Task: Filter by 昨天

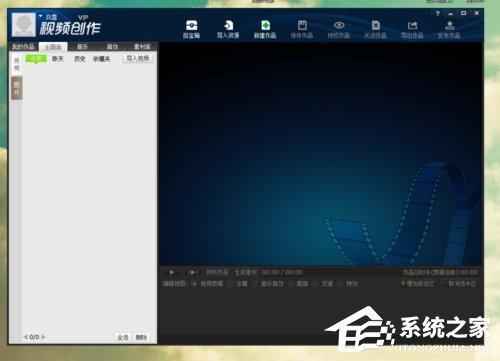Action: (x=58, y=59)
